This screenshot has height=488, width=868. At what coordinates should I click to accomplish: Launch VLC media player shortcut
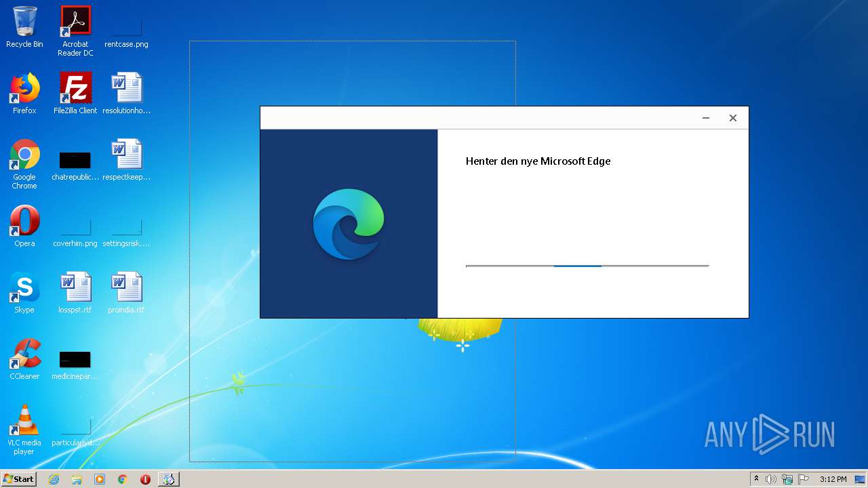[24, 430]
